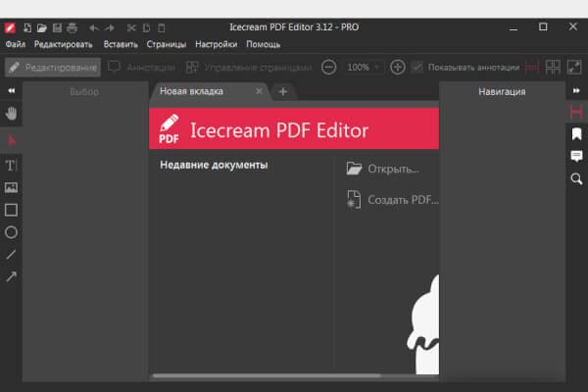
Task: Open the Страницы menu
Action: tap(167, 44)
